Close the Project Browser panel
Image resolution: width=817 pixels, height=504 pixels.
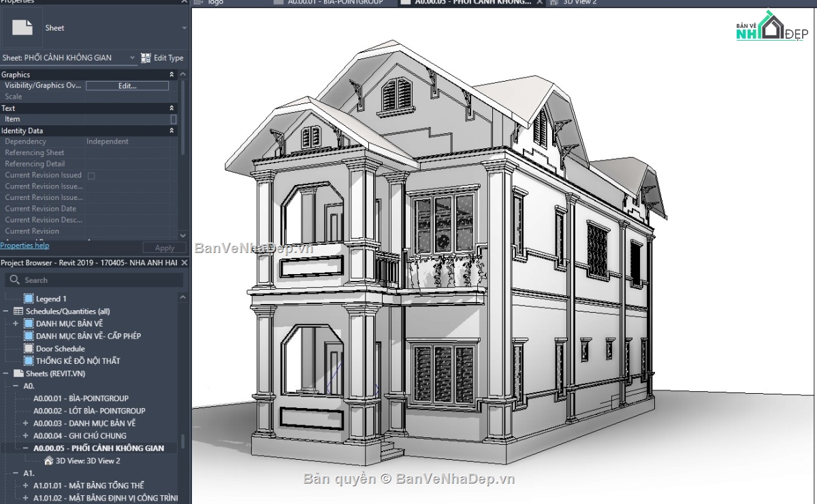coord(184,263)
